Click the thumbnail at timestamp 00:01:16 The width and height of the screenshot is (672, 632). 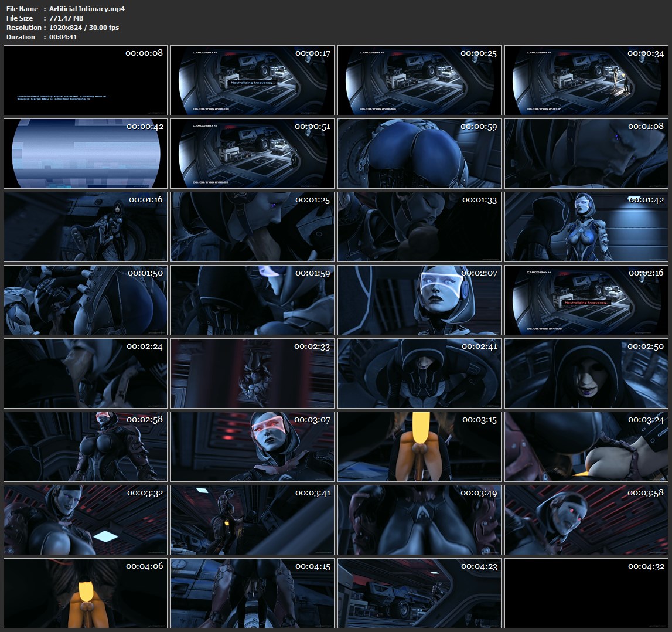[x=85, y=227]
